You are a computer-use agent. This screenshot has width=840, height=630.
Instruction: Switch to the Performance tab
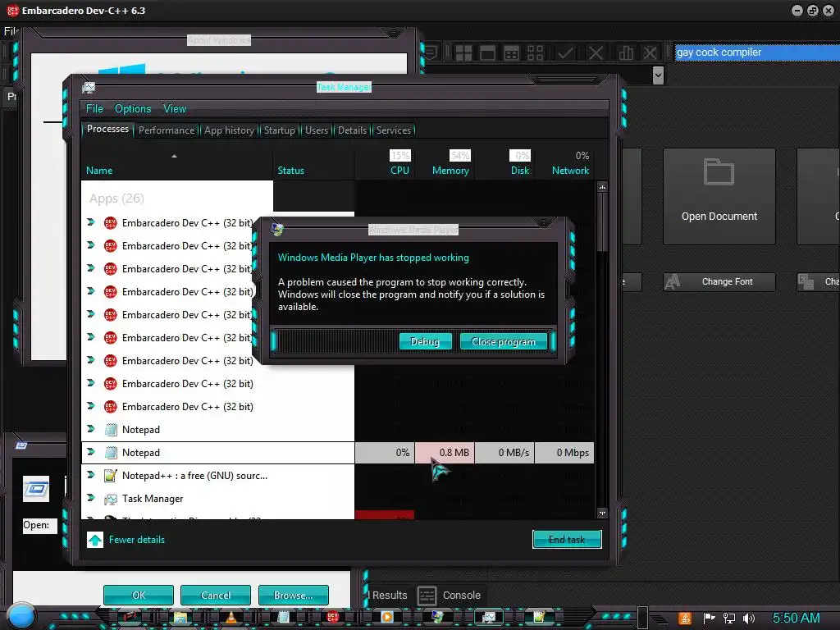[167, 130]
